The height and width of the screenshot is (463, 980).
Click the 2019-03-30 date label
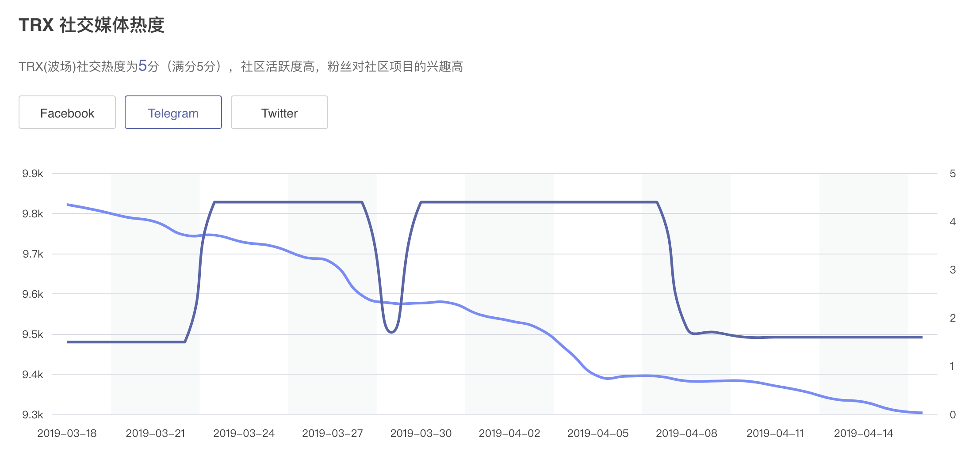[421, 433]
